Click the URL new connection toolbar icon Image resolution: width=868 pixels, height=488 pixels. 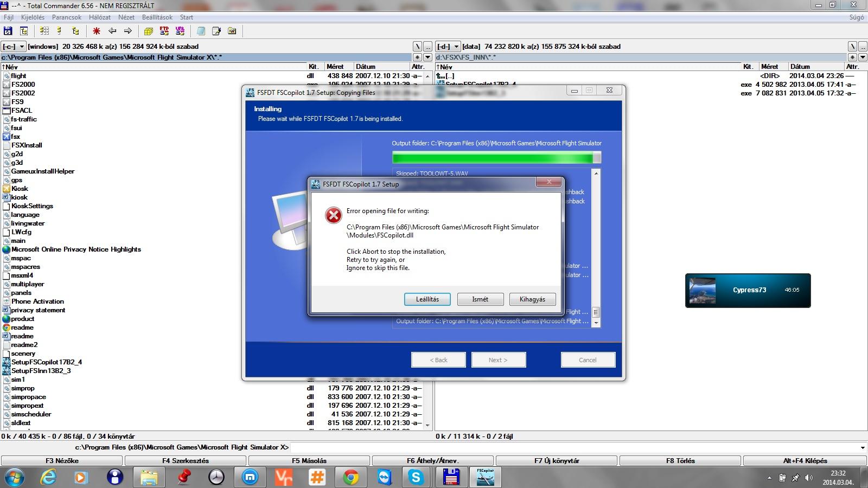180,31
